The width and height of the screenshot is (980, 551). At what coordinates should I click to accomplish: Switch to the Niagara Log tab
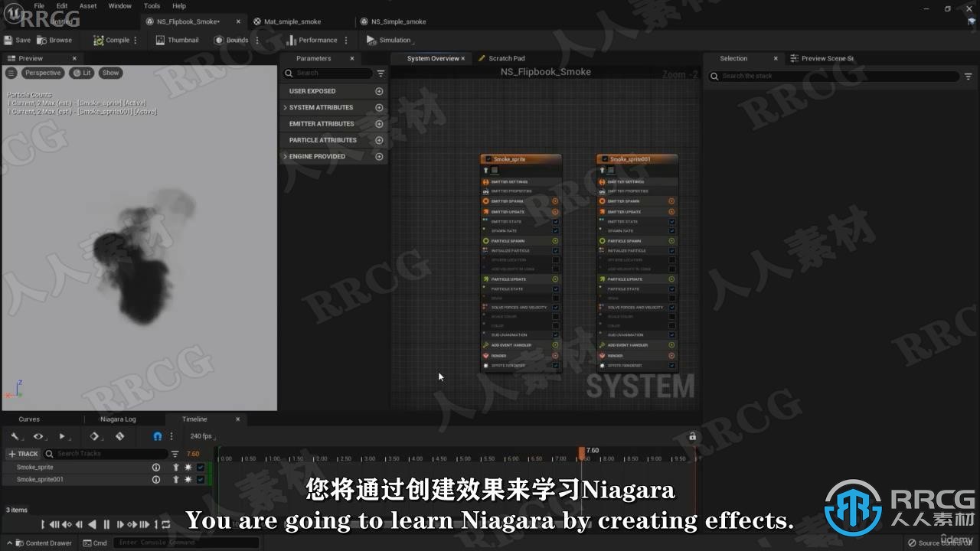click(x=118, y=419)
